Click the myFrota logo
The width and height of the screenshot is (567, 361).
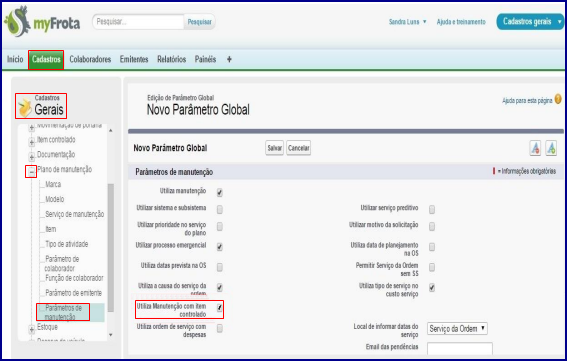coord(42,22)
